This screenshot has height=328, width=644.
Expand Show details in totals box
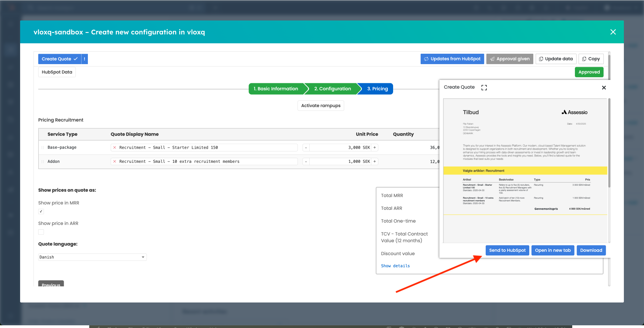tap(395, 266)
